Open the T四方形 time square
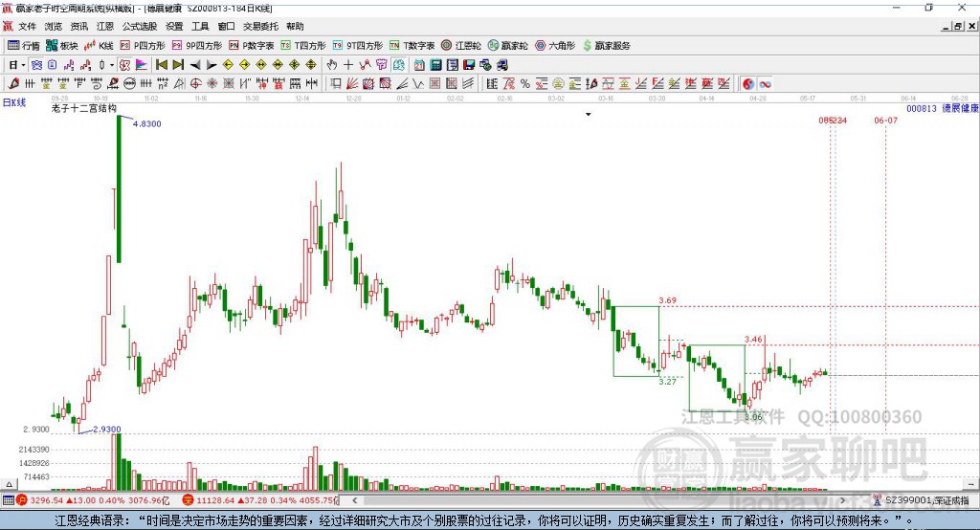Screen dimensions: 980x530 click(303, 46)
